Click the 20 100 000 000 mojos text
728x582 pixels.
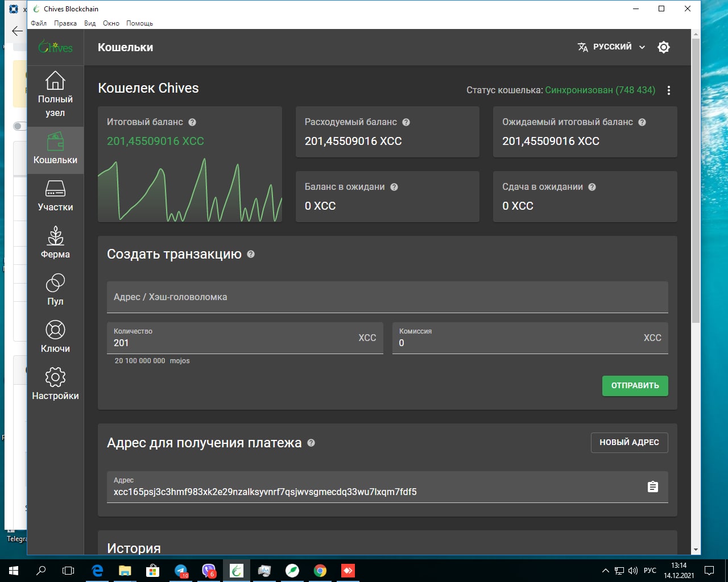pyautogui.click(x=152, y=361)
